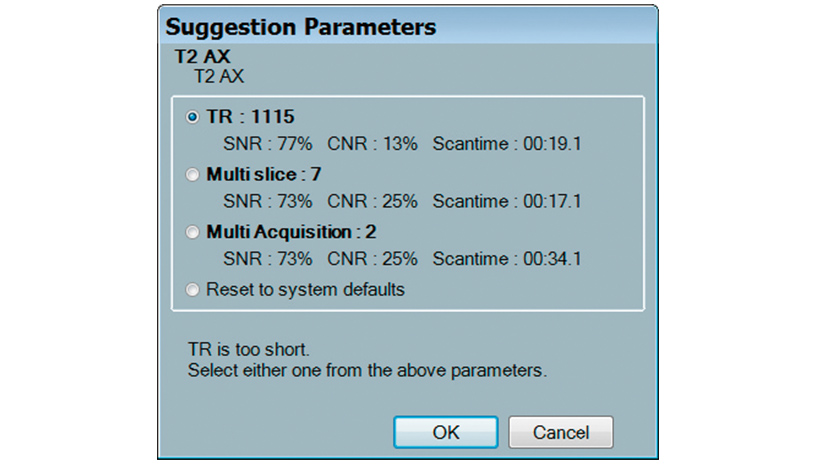Screen dimensions: 816x465
Task: Click the Scantime : 00:34.1 value
Action: click(x=507, y=260)
